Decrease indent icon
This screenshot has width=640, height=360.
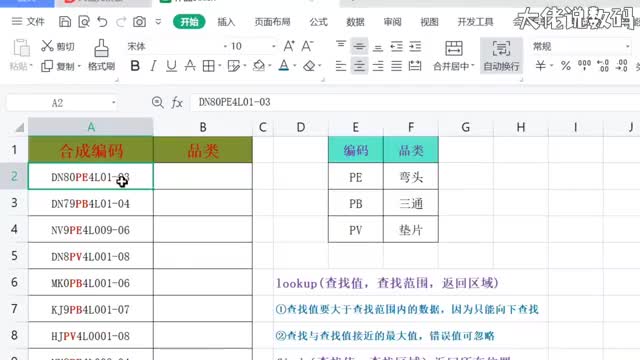click(396, 46)
